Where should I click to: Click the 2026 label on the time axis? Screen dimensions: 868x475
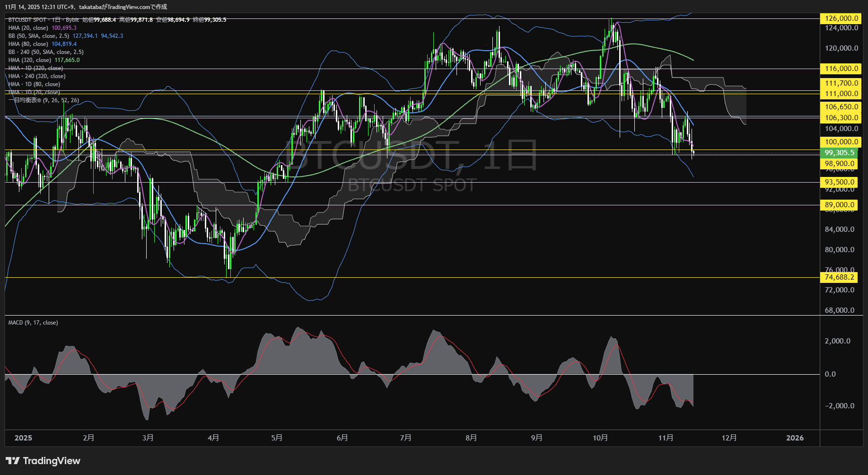point(795,438)
